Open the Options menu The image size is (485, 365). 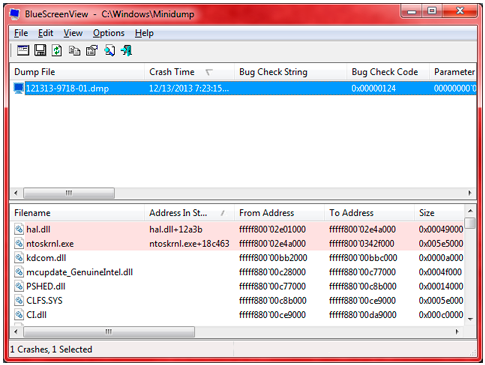[109, 33]
